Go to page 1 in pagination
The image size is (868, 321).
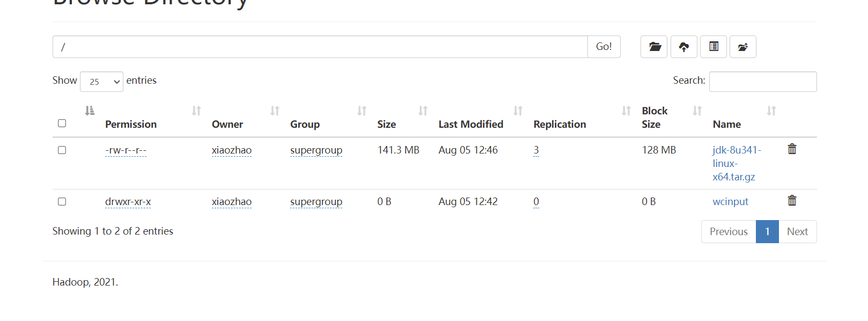pos(767,231)
